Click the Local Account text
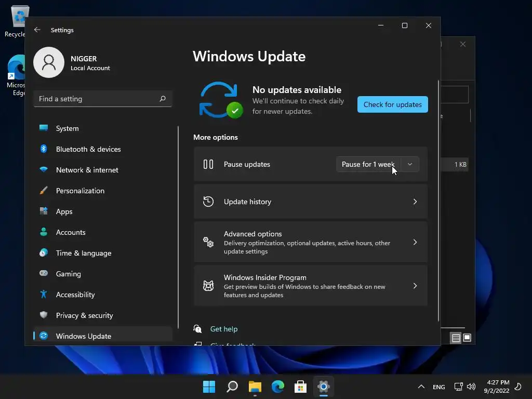 point(90,68)
